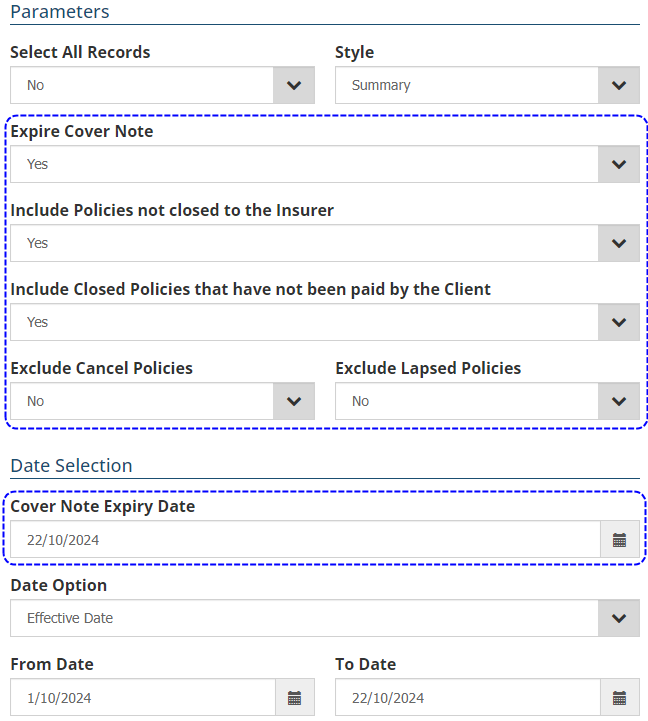Expand the Select All Records dropdown arrow
Screen dimensions: 648x721
(294, 85)
